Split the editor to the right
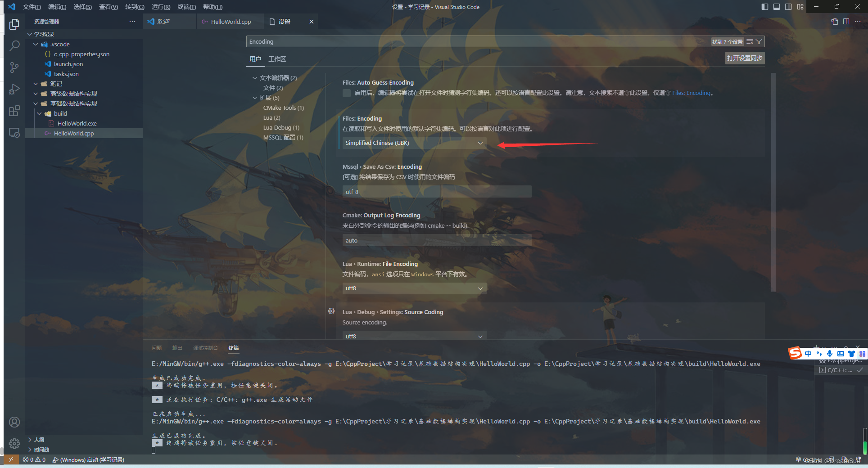The image size is (868, 468). coord(846,22)
